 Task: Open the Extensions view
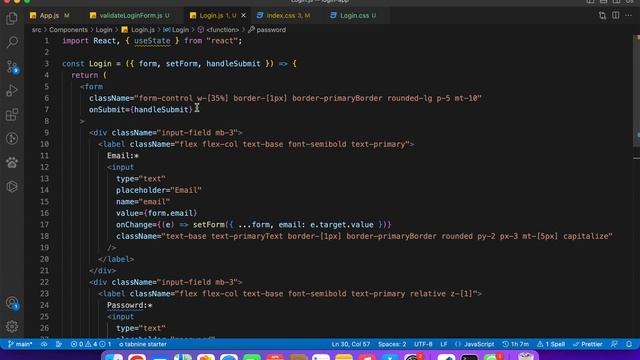coord(12,114)
